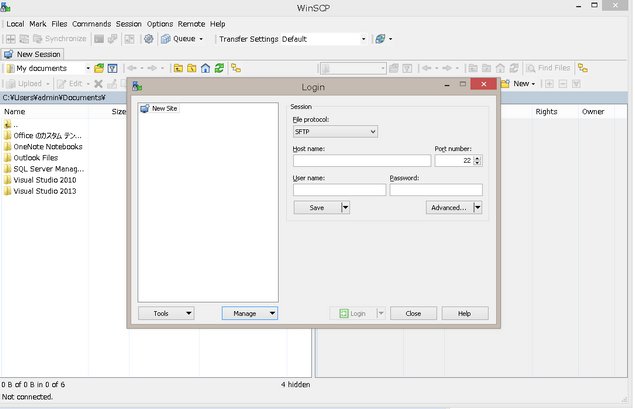
Task: Open the Session menu
Action: point(129,24)
